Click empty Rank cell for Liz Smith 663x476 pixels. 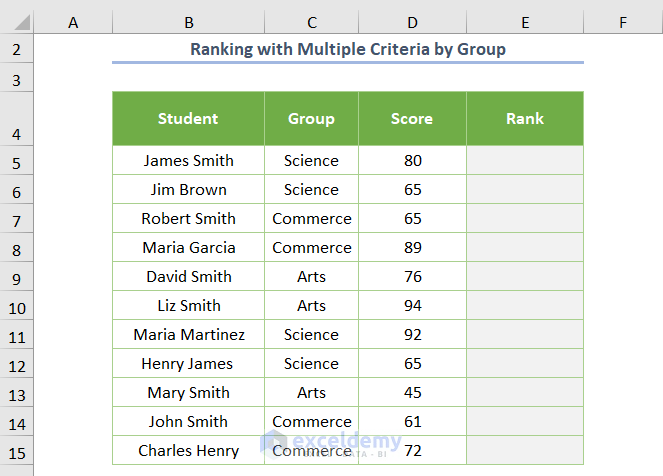tap(524, 306)
